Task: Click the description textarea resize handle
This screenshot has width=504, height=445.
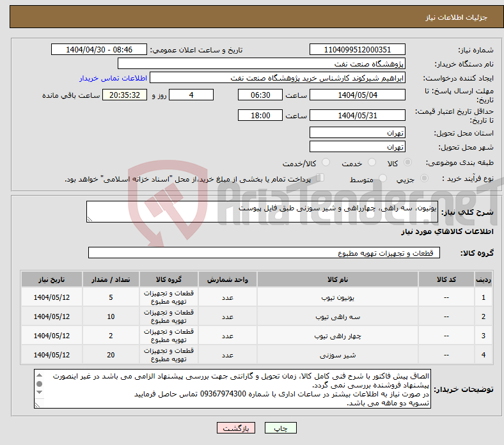Action: pyautogui.click(x=90, y=219)
